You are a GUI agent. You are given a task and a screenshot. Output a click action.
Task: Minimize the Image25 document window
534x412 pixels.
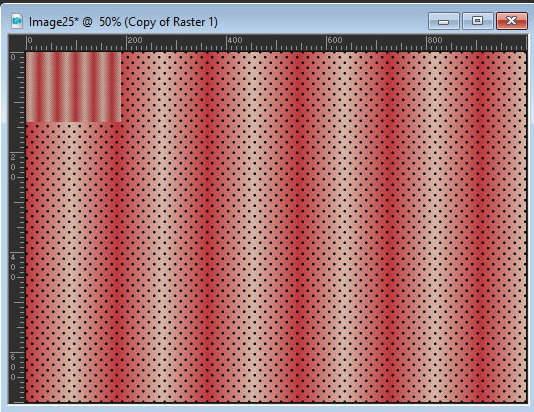coord(443,21)
